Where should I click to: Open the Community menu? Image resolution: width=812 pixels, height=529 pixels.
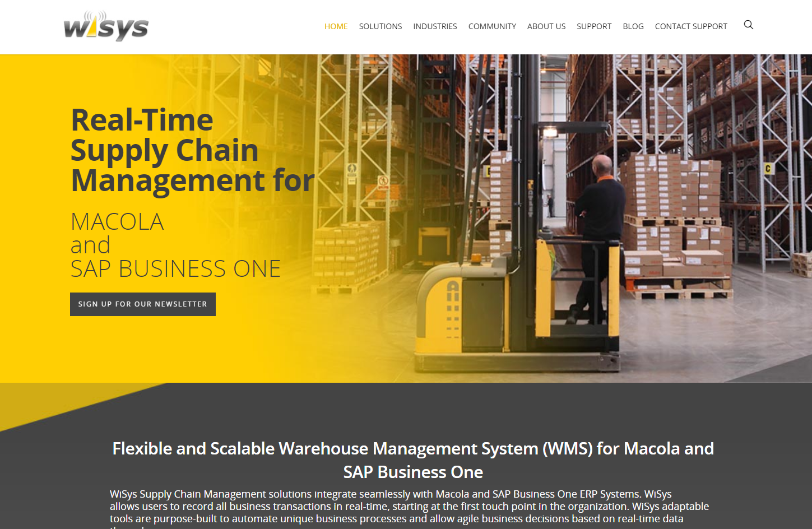click(x=492, y=26)
